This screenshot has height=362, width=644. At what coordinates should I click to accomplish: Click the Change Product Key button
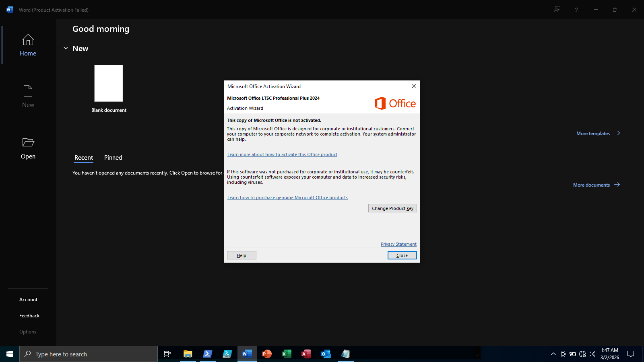pos(392,208)
